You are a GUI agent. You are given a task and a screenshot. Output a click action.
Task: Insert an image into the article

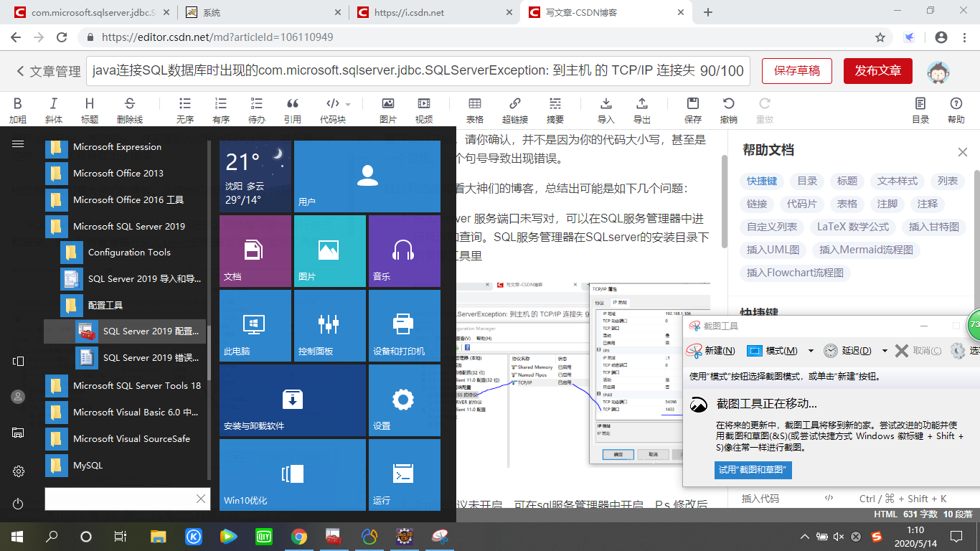coord(387,108)
